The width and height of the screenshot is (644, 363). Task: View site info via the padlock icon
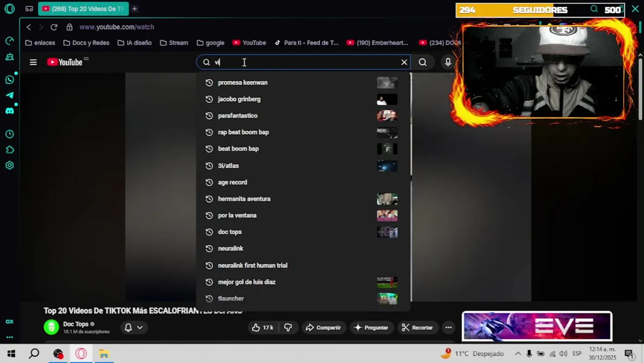[x=70, y=27]
